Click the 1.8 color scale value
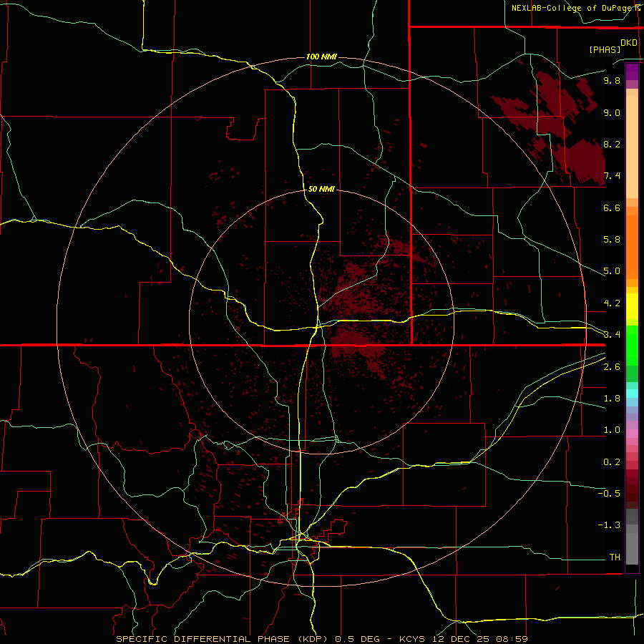 [612, 399]
